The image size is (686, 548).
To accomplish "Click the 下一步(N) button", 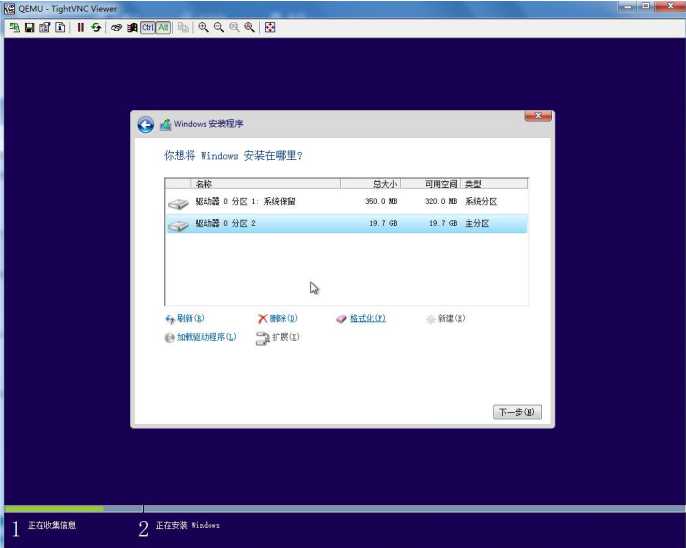I will (x=517, y=412).
